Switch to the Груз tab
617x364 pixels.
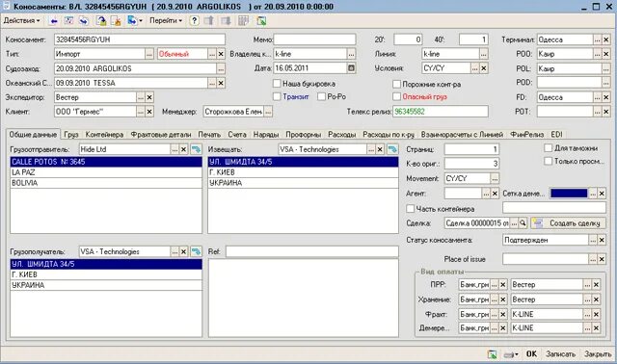tap(71, 135)
